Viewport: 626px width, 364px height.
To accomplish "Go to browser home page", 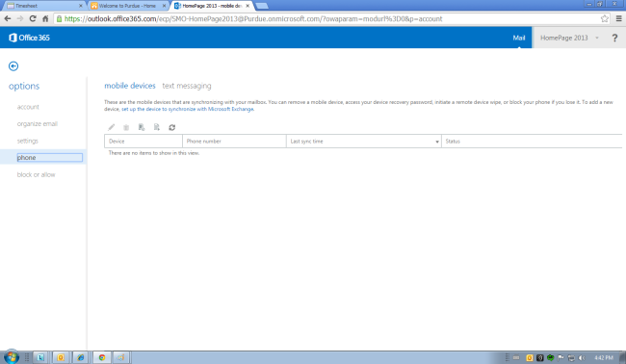I will point(45,18).
